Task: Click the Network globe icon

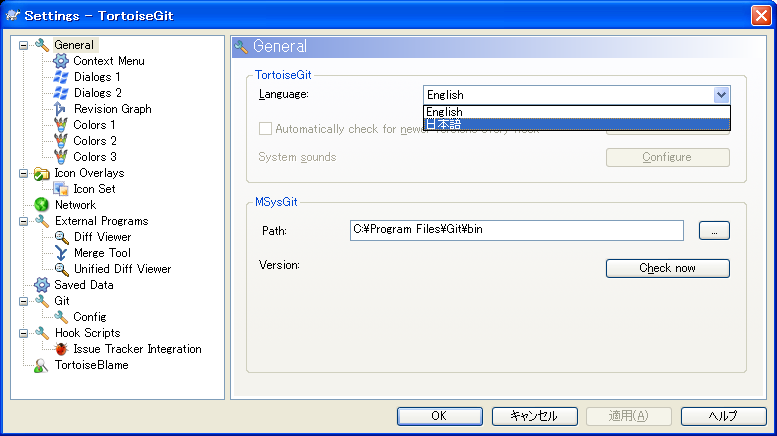Action: (x=42, y=205)
